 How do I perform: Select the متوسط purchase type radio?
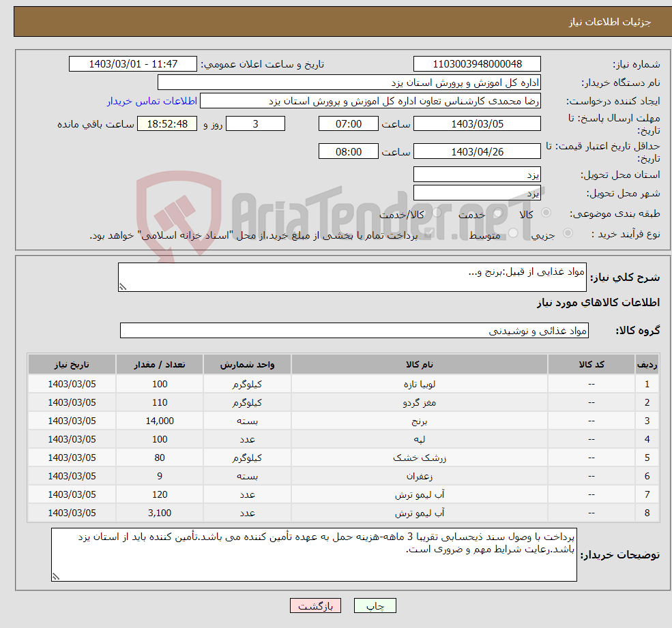click(513, 233)
